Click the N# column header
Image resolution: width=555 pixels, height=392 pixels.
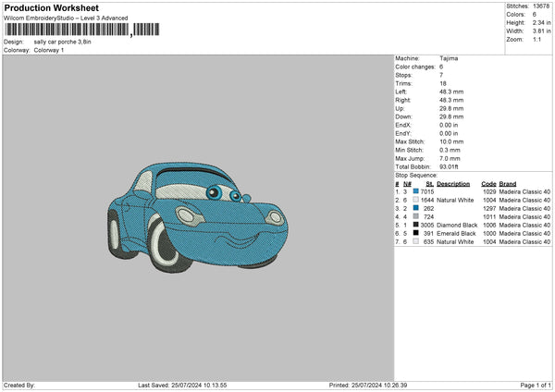406,182
